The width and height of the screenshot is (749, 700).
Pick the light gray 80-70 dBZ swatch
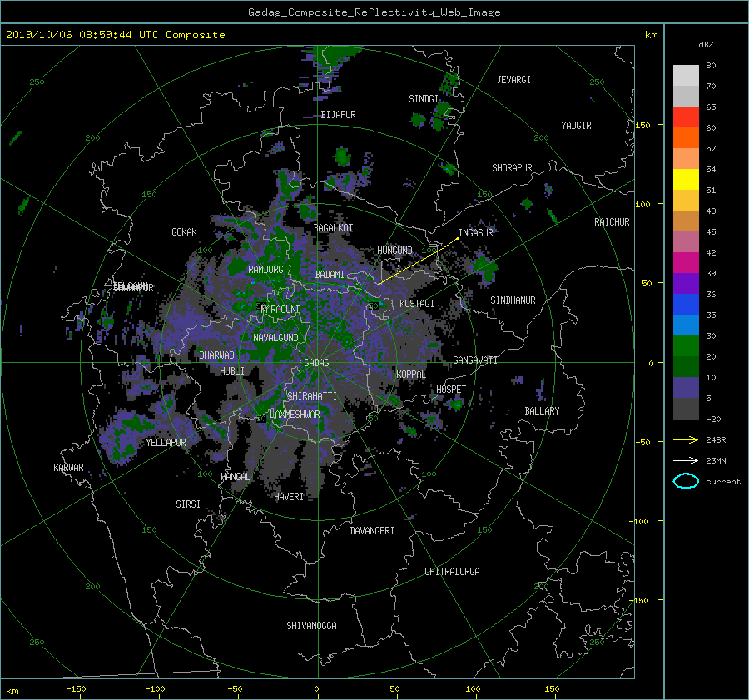[686, 76]
